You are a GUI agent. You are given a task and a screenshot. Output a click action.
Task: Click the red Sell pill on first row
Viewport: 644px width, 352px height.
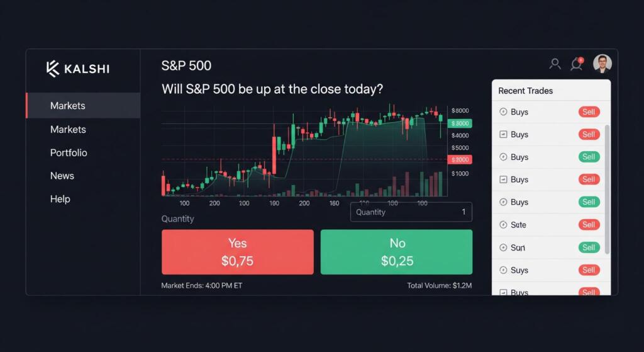coord(589,112)
